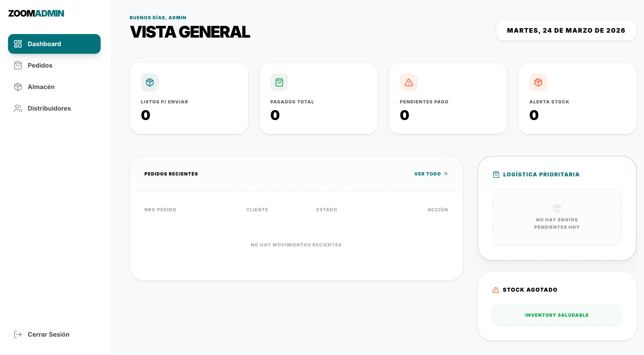Image resolution: width=644 pixels, height=355 pixels.
Task: Click the Inventory Saludable status badge
Action: tap(557, 315)
